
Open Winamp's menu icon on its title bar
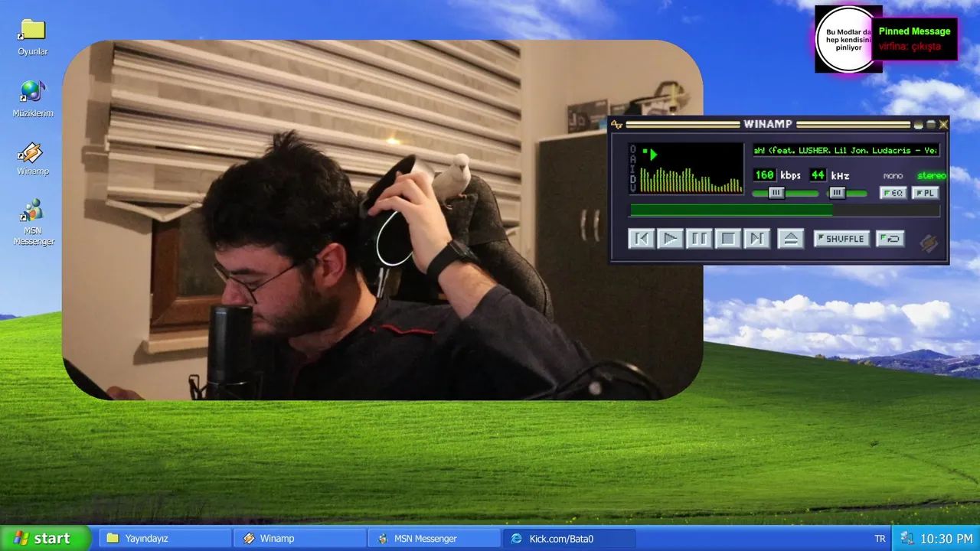[x=617, y=124]
